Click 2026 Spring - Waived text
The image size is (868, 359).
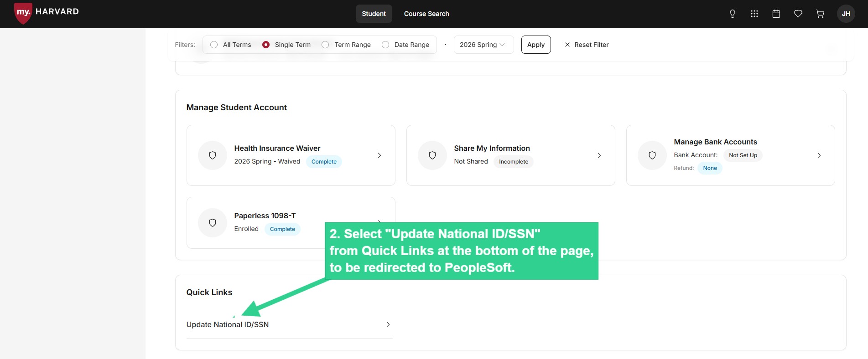coord(267,161)
